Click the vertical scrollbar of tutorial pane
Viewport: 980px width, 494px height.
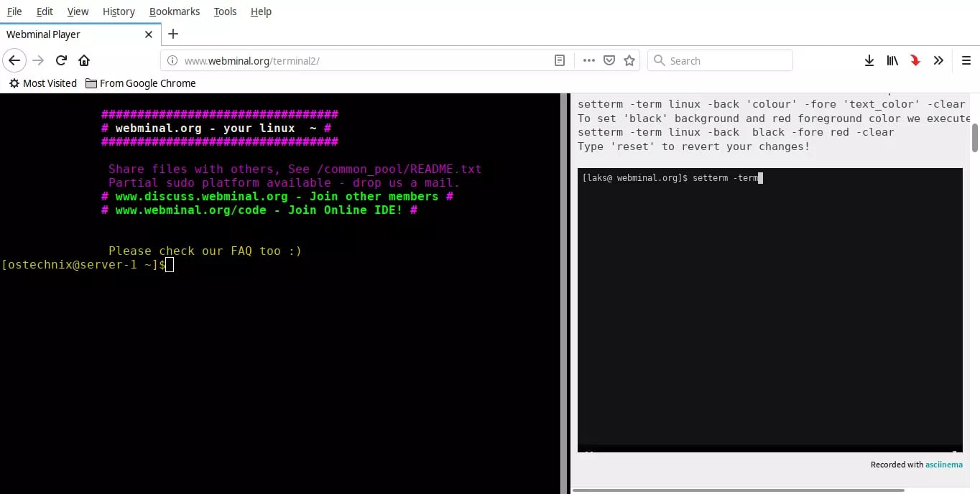click(975, 138)
